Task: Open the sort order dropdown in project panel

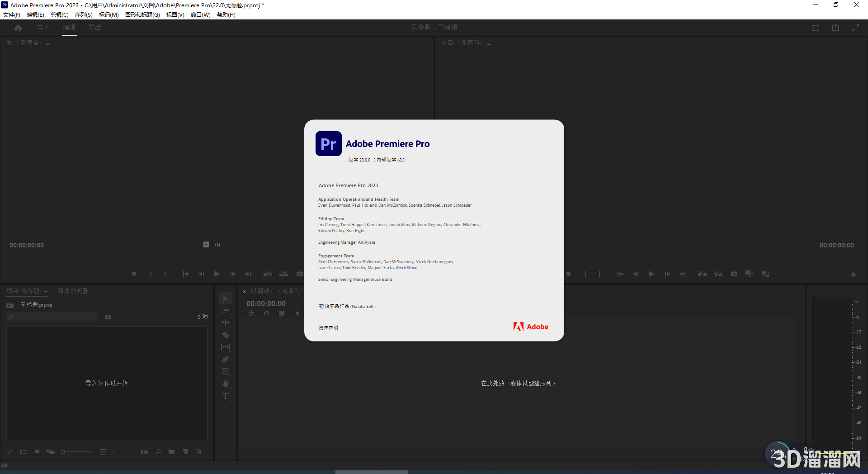Action: tap(108, 451)
